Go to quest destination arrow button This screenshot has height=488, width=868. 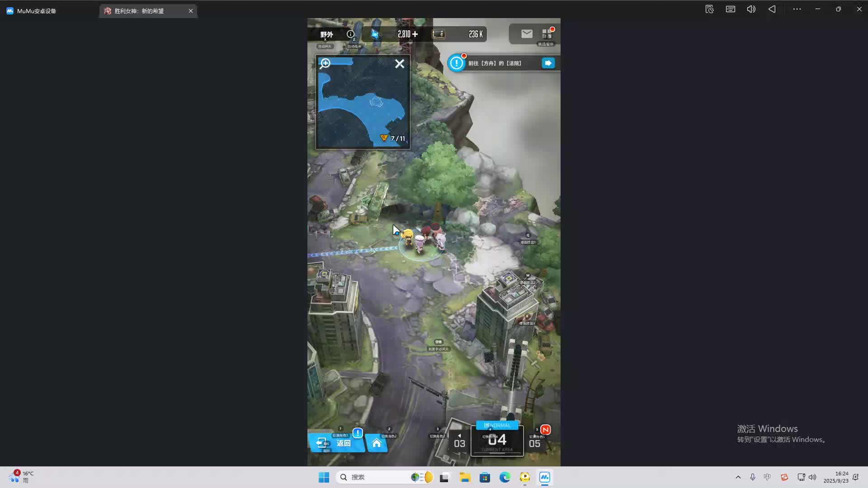pyautogui.click(x=548, y=63)
